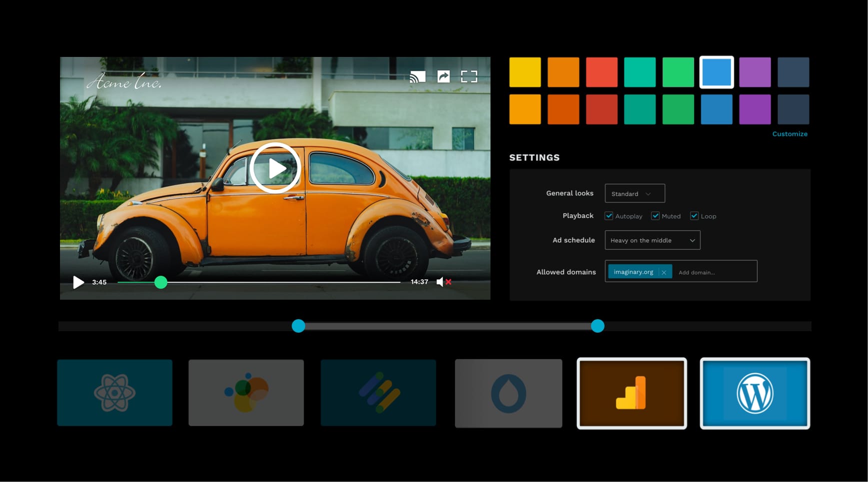This screenshot has height=482, width=868.
Task: Click the Customize link below the color palette
Action: pos(789,134)
